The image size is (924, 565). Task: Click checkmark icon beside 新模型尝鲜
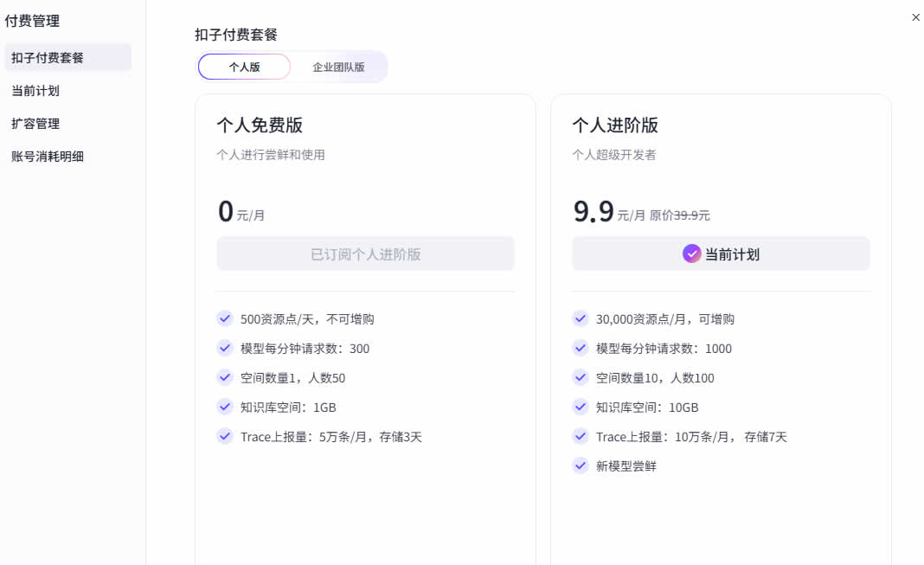pos(581,465)
